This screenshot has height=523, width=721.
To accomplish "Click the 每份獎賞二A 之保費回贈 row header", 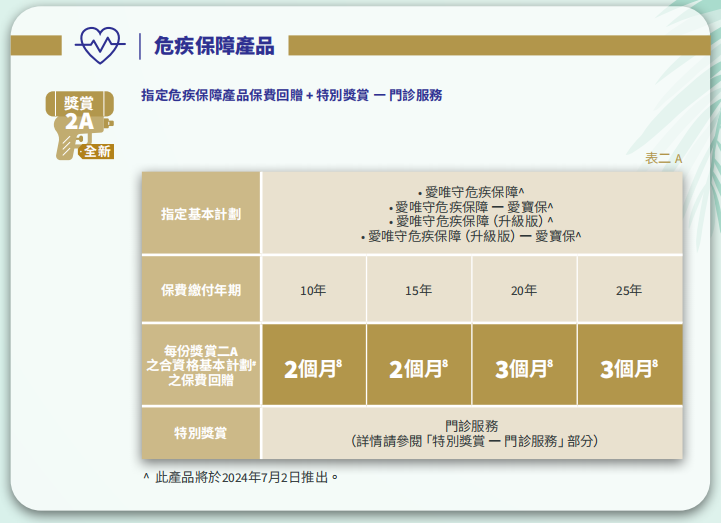I will tap(201, 365).
